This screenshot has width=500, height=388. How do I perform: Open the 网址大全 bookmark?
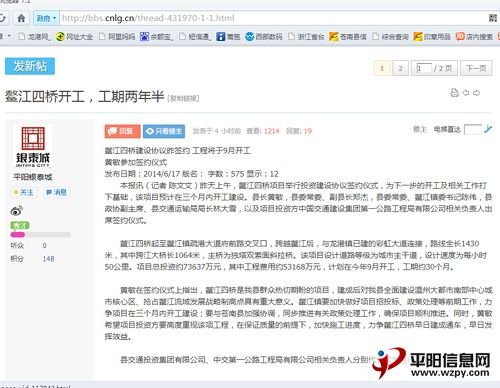click(74, 36)
